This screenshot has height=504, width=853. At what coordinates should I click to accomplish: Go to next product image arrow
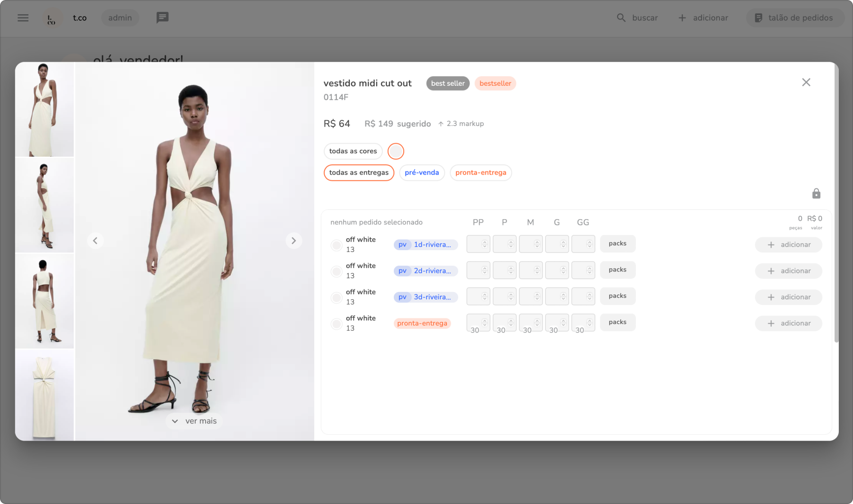pos(294,241)
